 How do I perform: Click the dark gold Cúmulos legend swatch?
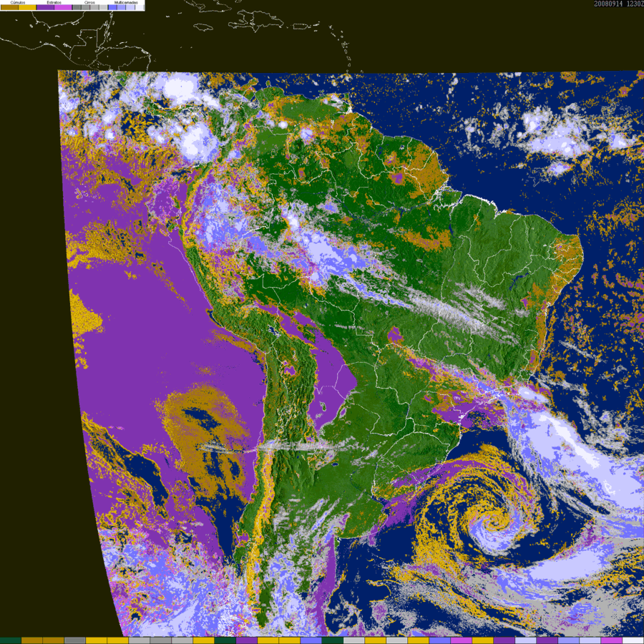click(9, 7)
